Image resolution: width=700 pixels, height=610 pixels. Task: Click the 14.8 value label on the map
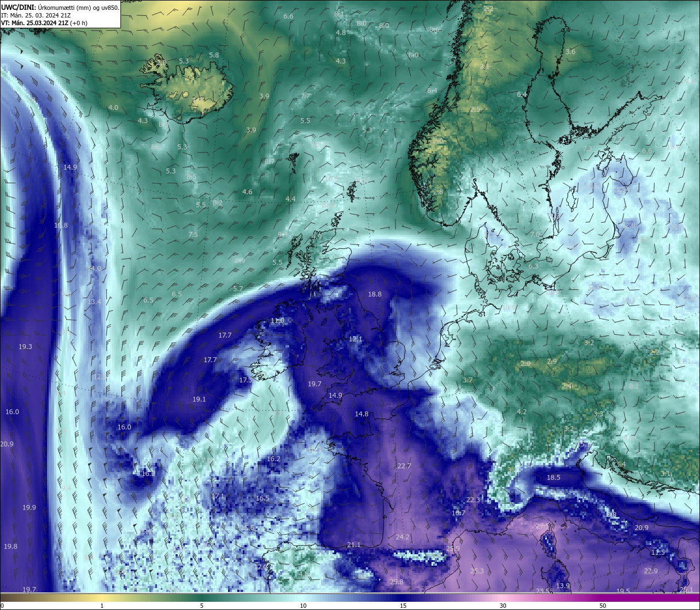click(361, 414)
